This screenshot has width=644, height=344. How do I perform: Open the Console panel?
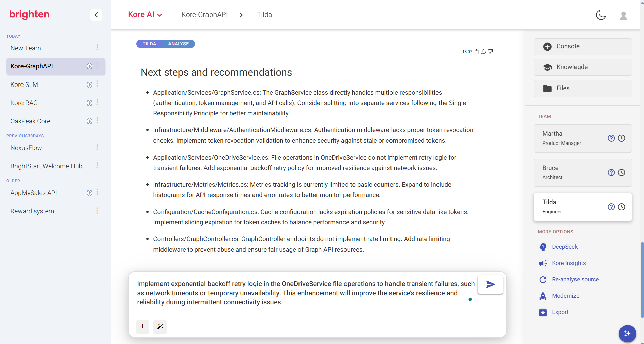pyautogui.click(x=583, y=46)
